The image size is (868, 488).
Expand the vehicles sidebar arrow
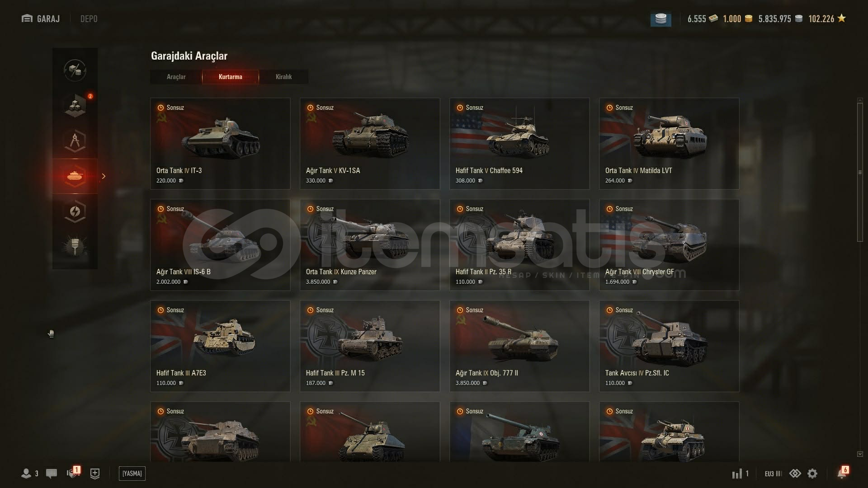(x=104, y=176)
